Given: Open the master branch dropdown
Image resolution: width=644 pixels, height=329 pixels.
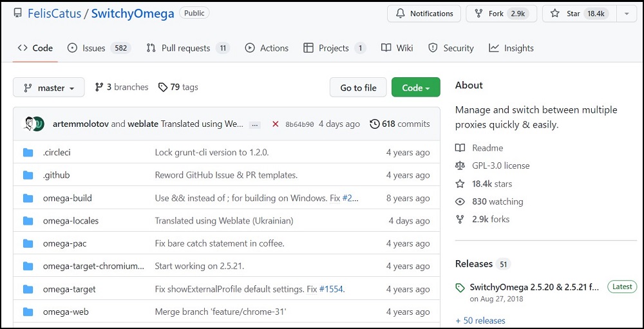Looking at the screenshot, I should pyautogui.click(x=48, y=88).
